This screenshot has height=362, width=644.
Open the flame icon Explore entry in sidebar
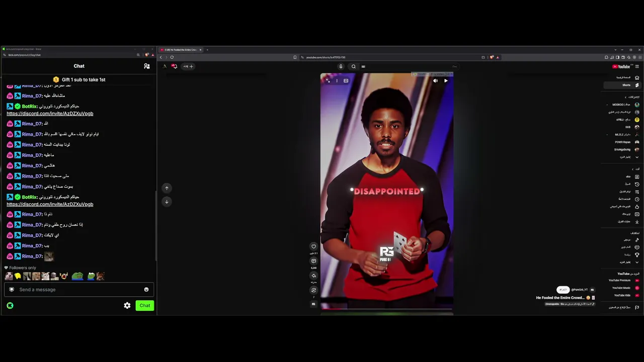pyautogui.click(x=637, y=247)
